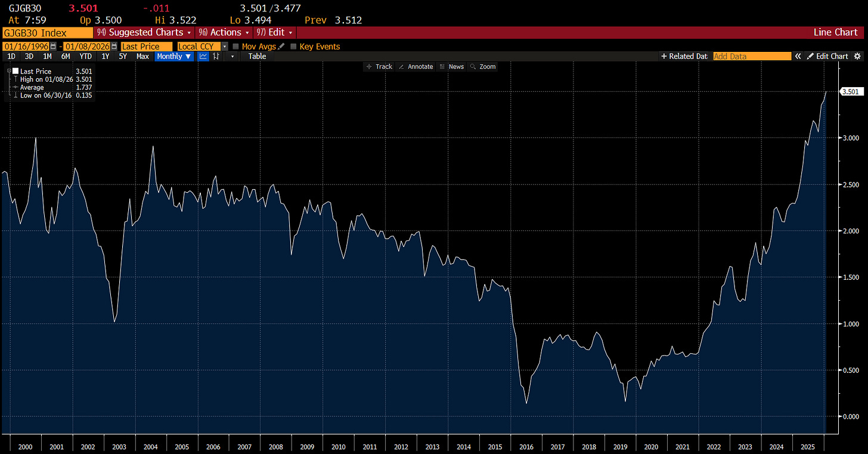868x454 pixels.
Task: Activate the Zoom magnifier tool
Action: pos(483,67)
